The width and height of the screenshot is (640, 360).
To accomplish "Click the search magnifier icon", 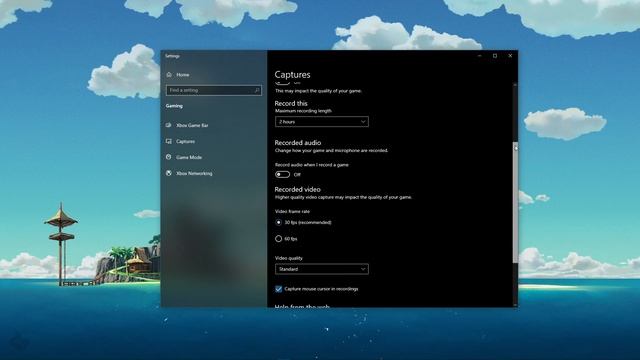I will pyautogui.click(x=257, y=90).
